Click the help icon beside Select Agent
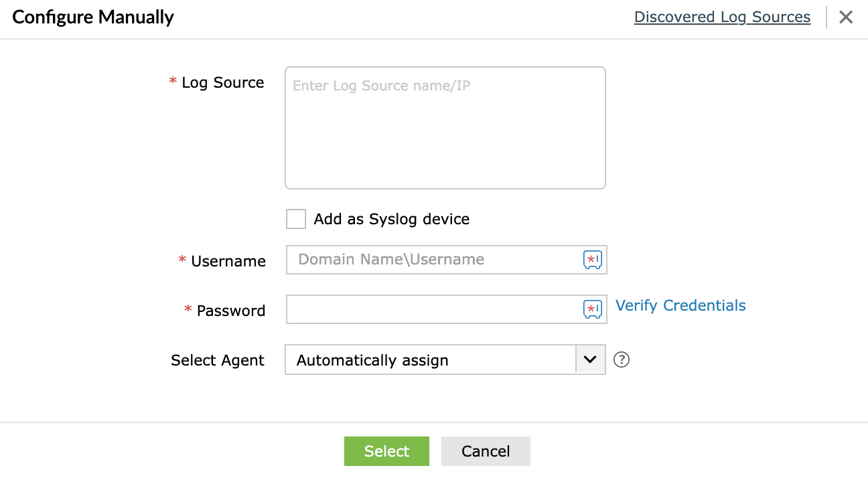 [x=622, y=360]
